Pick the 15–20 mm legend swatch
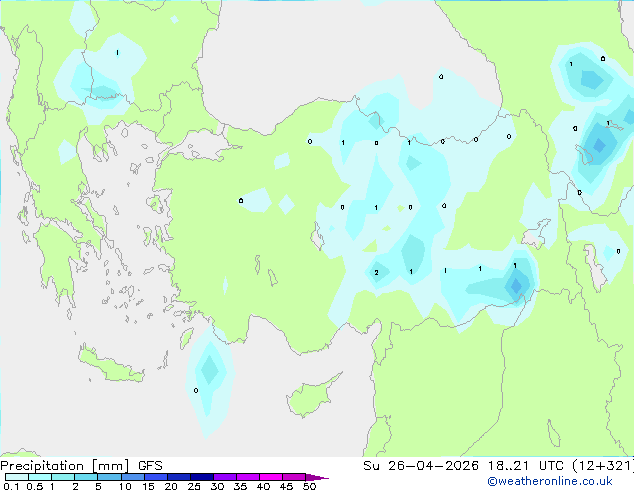Image resolution: width=634 pixels, height=490 pixels. (156, 477)
